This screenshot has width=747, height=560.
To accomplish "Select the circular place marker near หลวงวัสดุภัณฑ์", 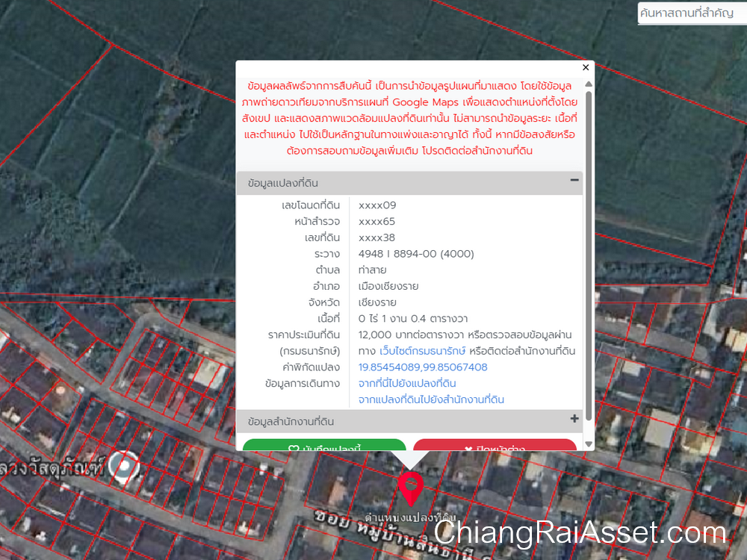I will tap(123, 466).
